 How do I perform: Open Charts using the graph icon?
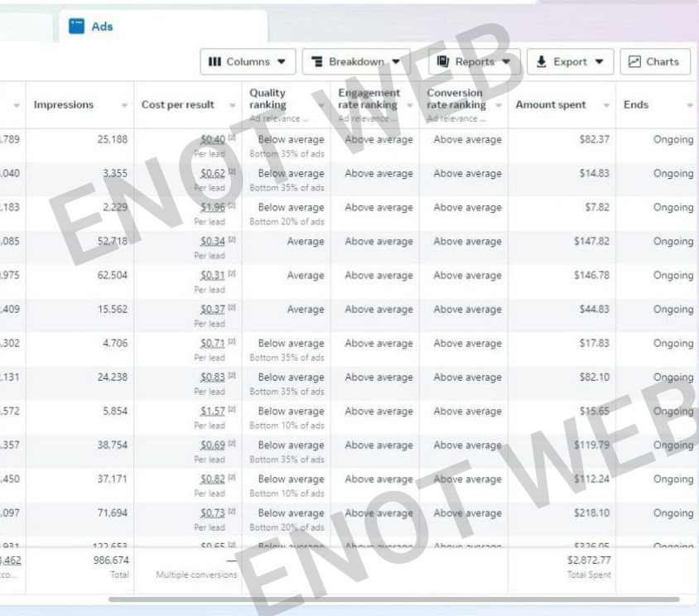tap(634, 61)
